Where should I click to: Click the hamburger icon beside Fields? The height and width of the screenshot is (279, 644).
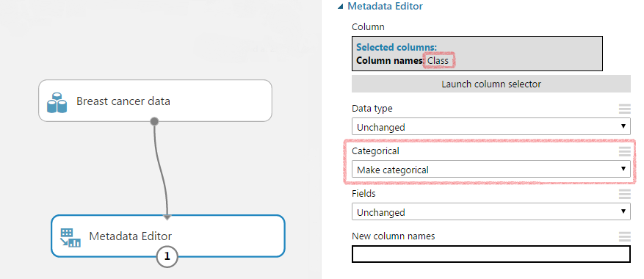[x=624, y=194]
